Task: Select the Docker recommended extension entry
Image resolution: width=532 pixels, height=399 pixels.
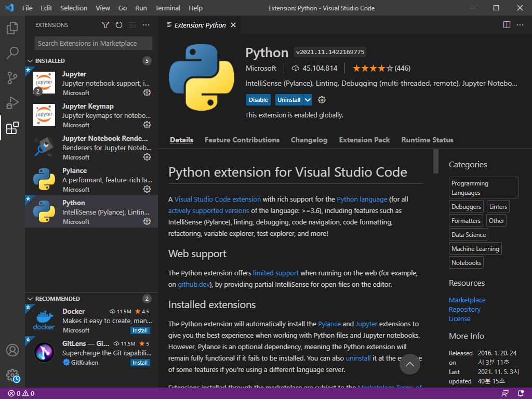Action: click(x=91, y=321)
